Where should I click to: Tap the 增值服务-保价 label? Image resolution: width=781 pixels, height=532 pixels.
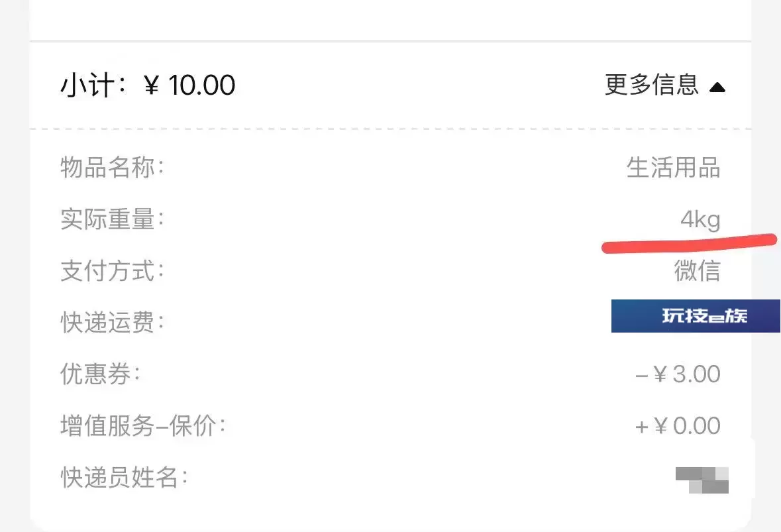pyautogui.click(x=143, y=426)
